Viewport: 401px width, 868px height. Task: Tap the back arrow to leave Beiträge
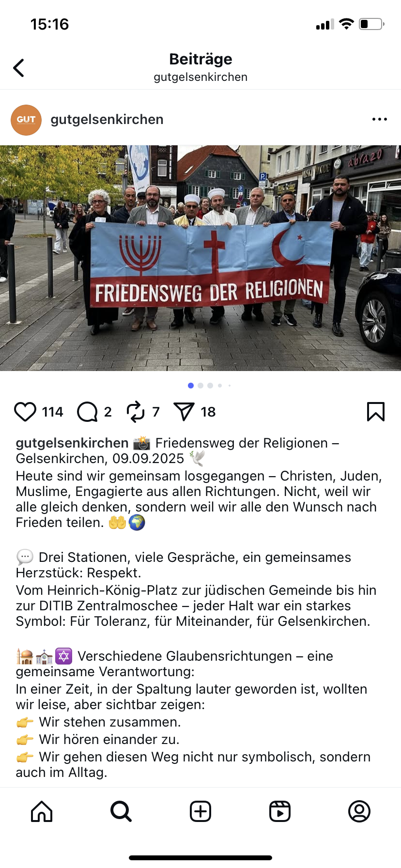(x=19, y=68)
